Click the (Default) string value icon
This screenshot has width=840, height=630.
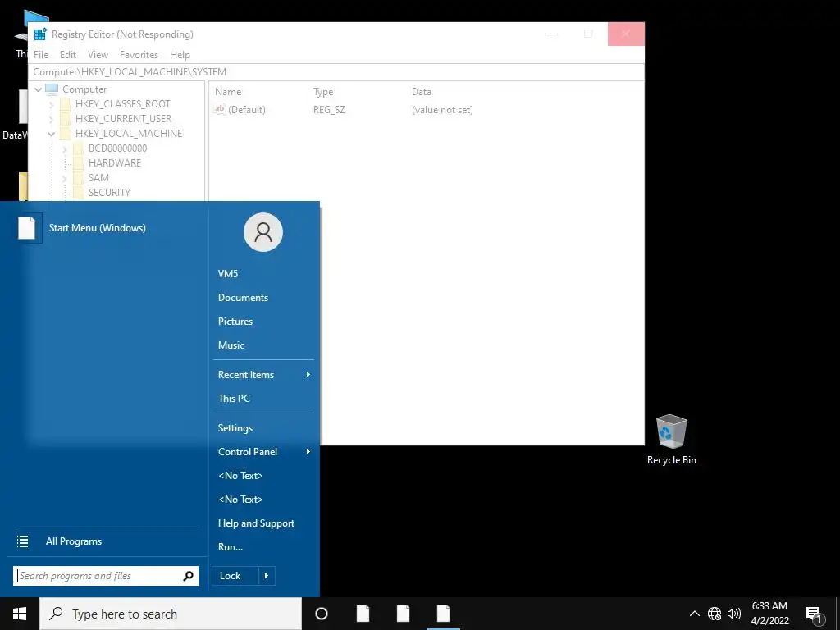point(220,109)
